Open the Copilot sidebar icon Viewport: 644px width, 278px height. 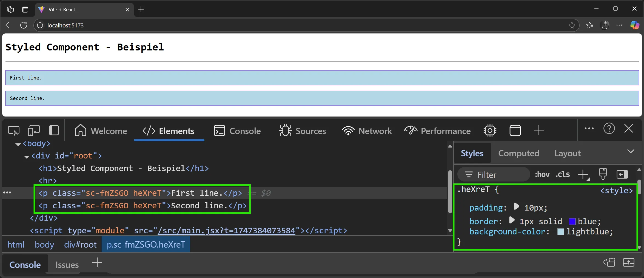tap(635, 25)
